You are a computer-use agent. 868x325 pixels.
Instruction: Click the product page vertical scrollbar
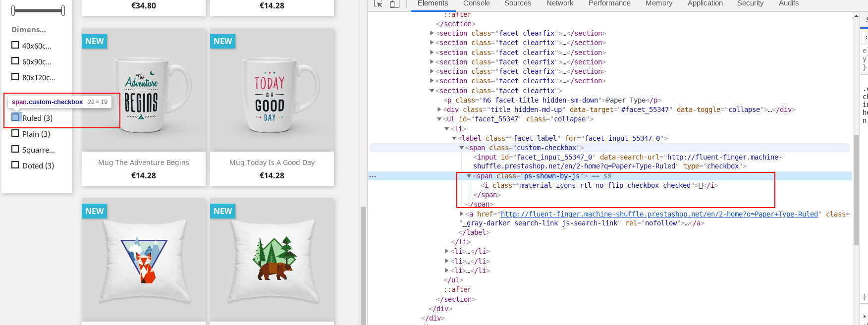point(363,266)
